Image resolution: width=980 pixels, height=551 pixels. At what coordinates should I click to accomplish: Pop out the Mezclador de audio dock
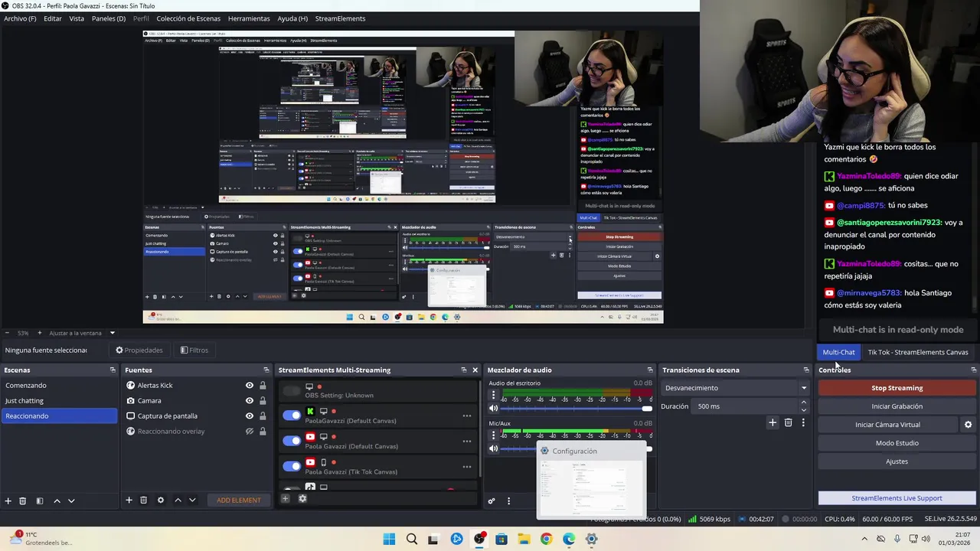(650, 370)
